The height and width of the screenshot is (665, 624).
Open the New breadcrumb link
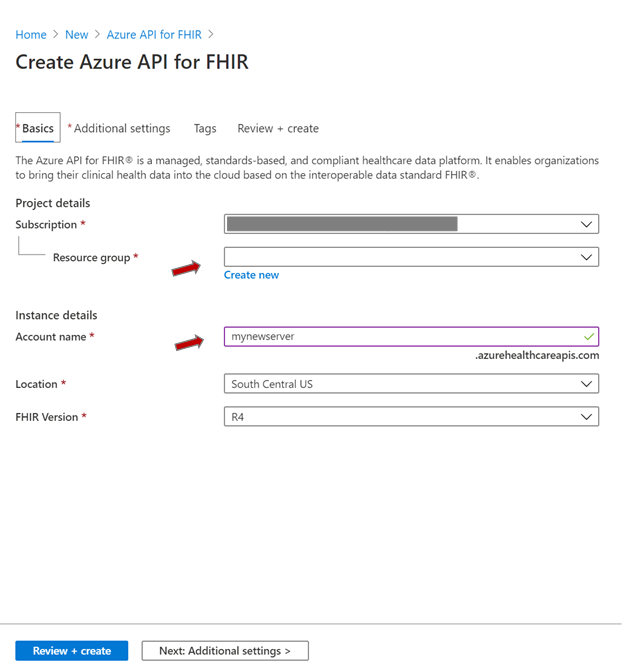(76, 35)
